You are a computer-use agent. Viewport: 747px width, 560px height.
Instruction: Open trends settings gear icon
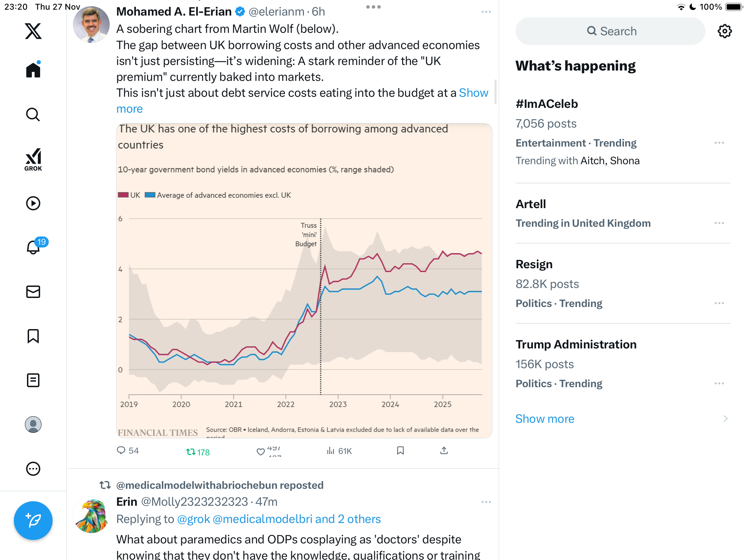click(x=725, y=31)
